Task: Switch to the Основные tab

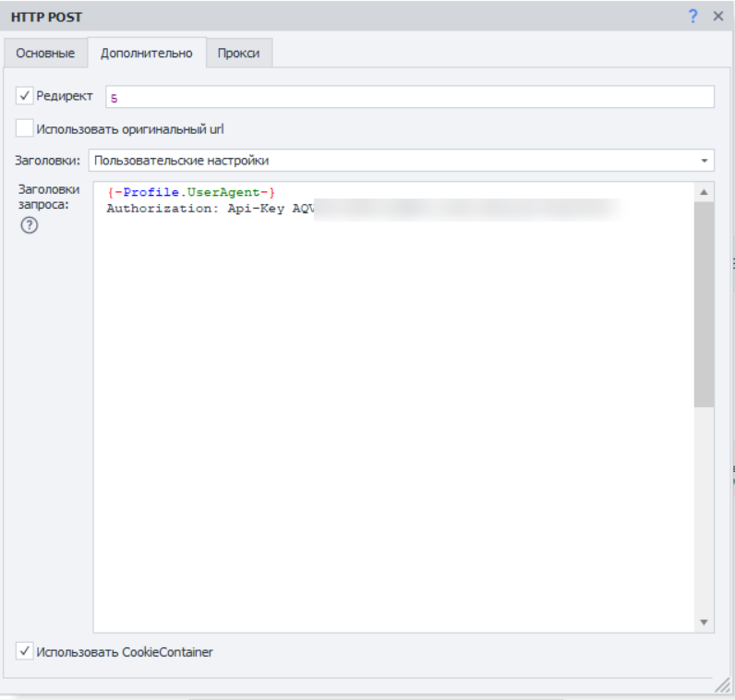Action: (45, 53)
